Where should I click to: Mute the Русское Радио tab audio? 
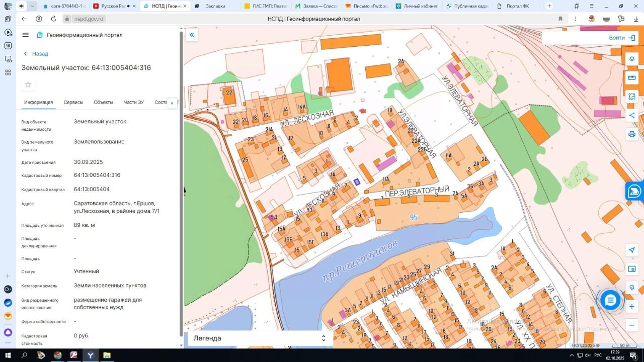(129, 6)
